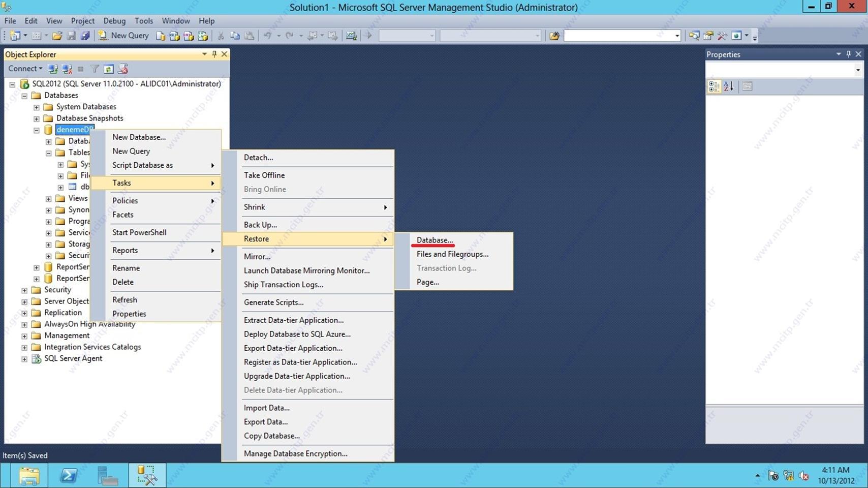Image resolution: width=868 pixels, height=488 pixels.
Task: Open Object Explorer window position dropdown arrow
Action: point(204,54)
